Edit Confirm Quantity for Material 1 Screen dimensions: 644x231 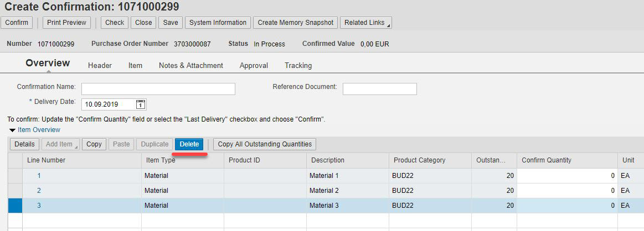tap(567, 176)
